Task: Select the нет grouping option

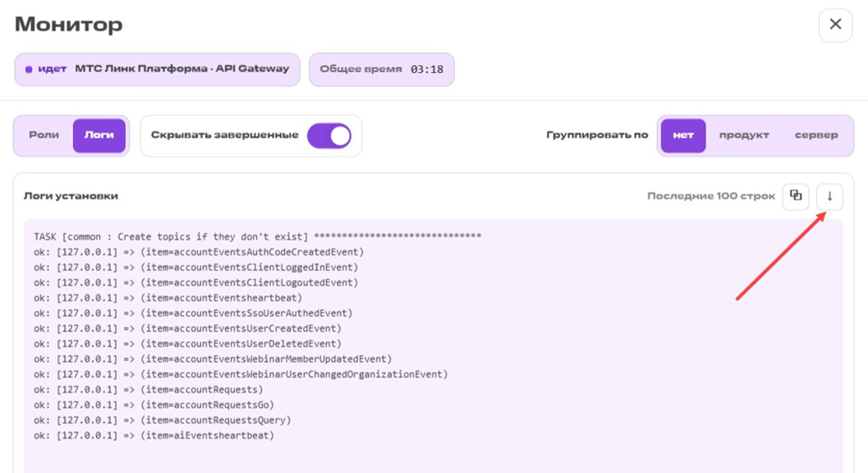Action: [683, 135]
